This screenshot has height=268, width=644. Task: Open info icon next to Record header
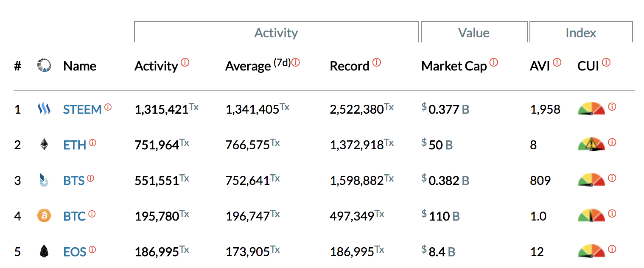point(377,62)
